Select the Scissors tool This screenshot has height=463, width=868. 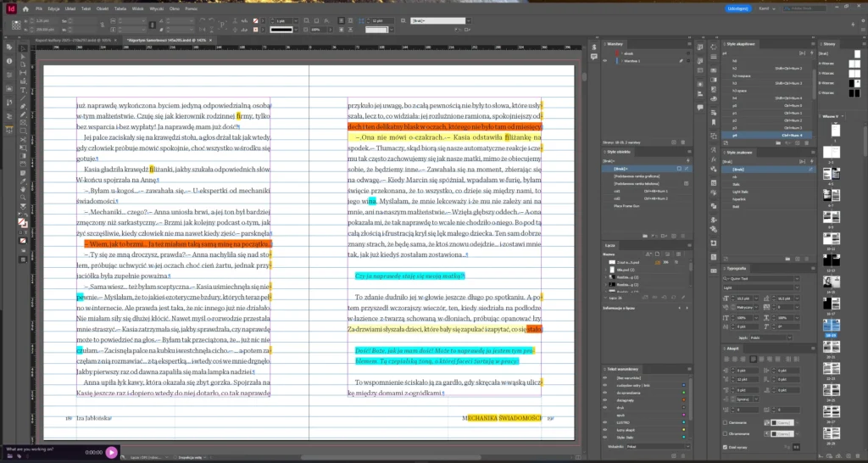[x=23, y=139]
